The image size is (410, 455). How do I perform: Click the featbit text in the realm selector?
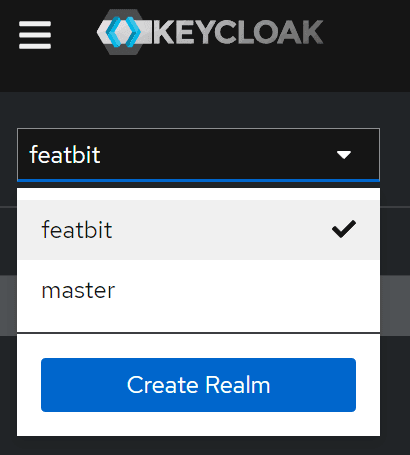tap(65, 155)
